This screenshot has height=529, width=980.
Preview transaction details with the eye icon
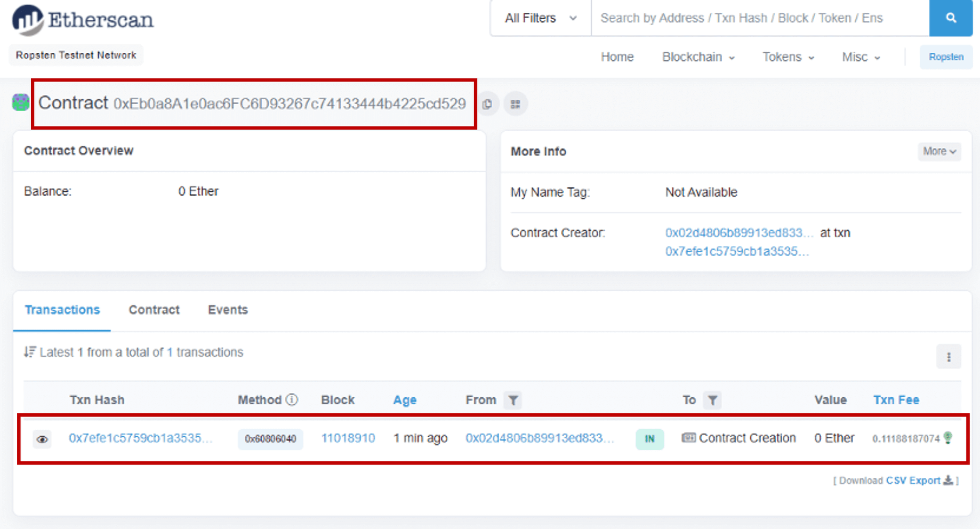(x=42, y=439)
